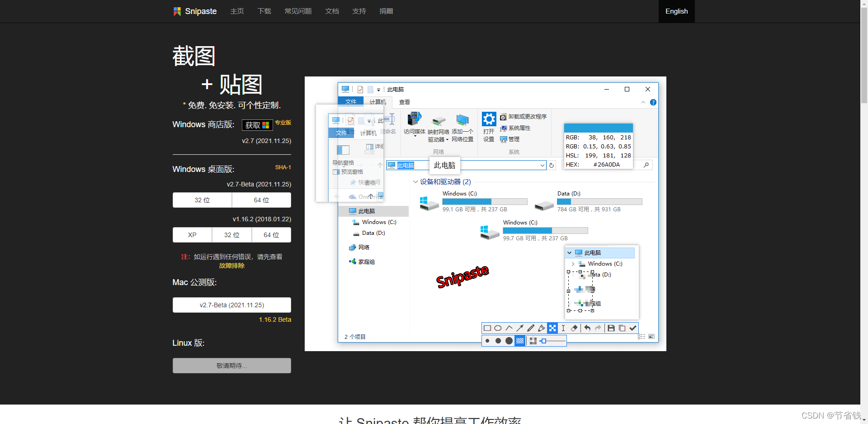Open the 下载 navigation link
Screen dimensions: 868x424
tap(264, 11)
